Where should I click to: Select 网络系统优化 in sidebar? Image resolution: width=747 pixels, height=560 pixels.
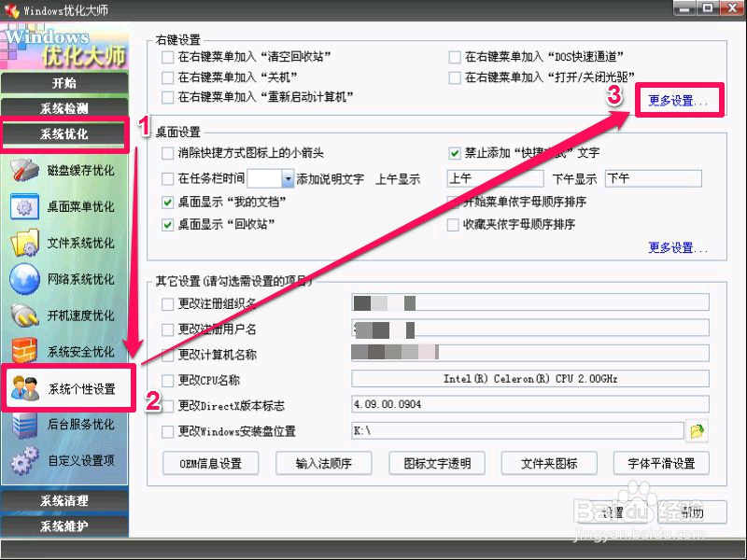pyautogui.click(x=81, y=279)
